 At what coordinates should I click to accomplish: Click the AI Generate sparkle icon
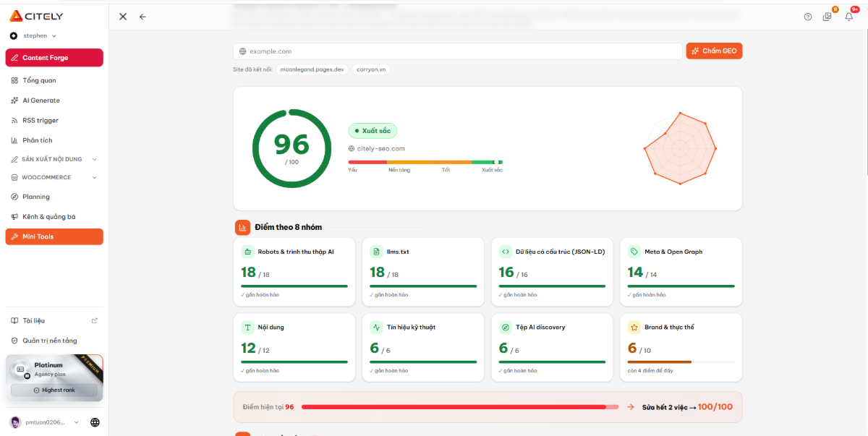[14, 101]
